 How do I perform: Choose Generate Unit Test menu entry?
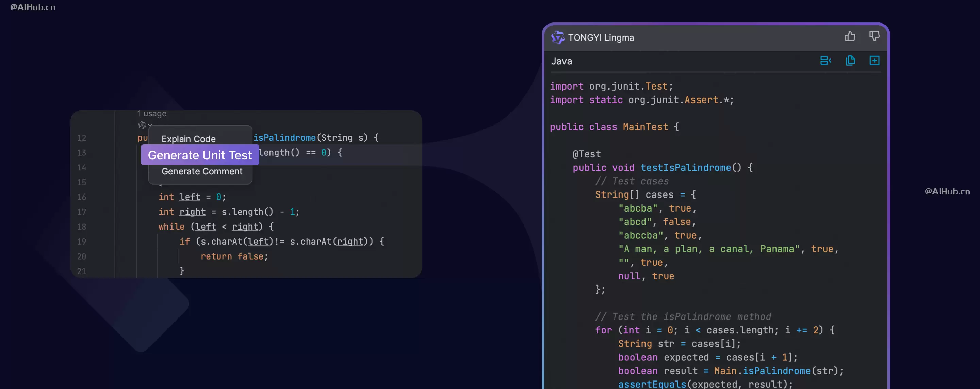(200, 155)
